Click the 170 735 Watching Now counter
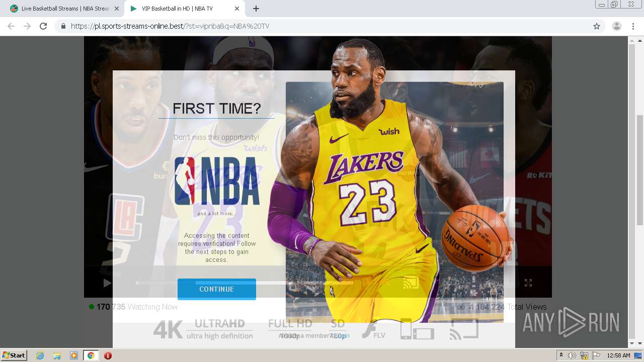This screenshot has height=362, width=644. pyautogui.click(x=133, y=307)
